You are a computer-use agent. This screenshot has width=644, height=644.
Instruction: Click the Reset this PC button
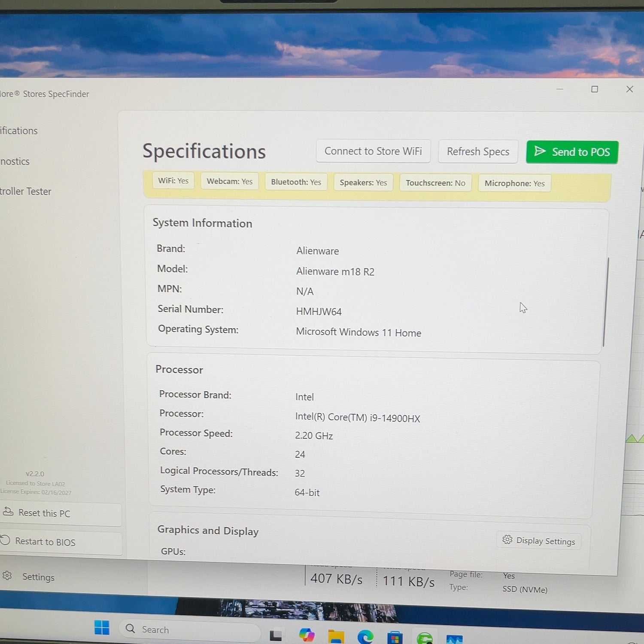pos(61,513)
